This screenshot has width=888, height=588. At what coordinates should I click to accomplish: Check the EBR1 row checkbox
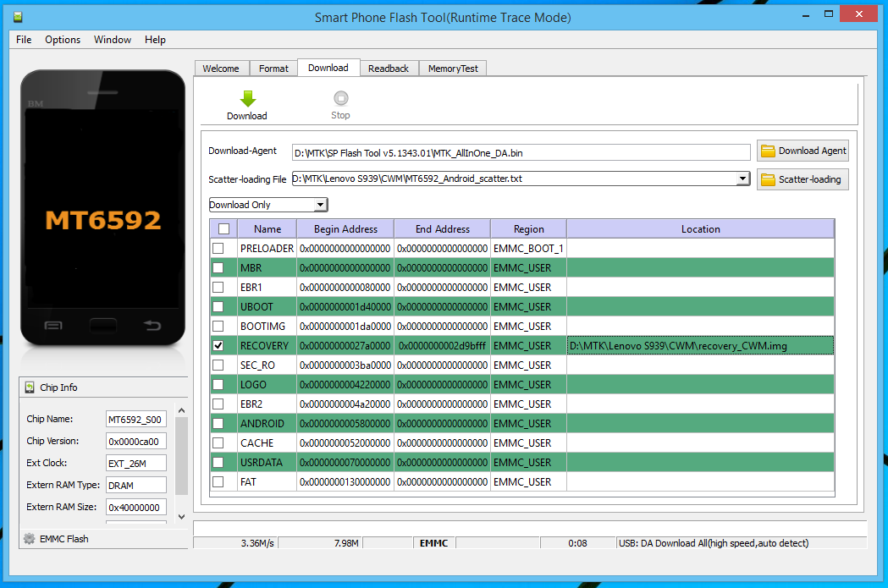tap(218, 288)
